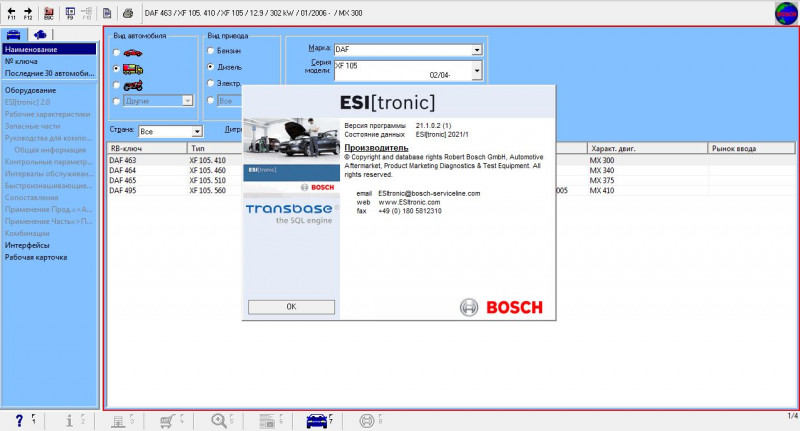800x431 pixels.
Task: Select Другие vehicle type radio button
Action: pyautogui.click(x=116, y=101)
